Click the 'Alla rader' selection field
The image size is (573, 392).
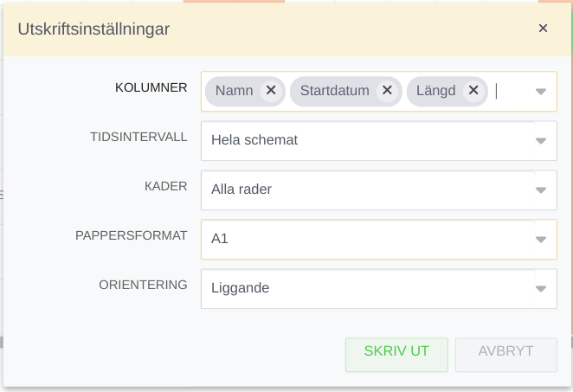pos(364,190)
